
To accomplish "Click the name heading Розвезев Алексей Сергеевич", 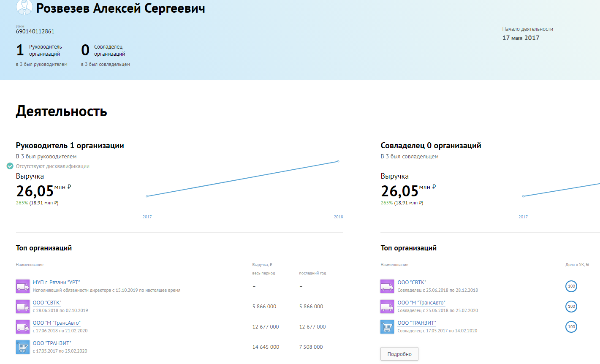I will pyautogui.click(x=121, y=8).
